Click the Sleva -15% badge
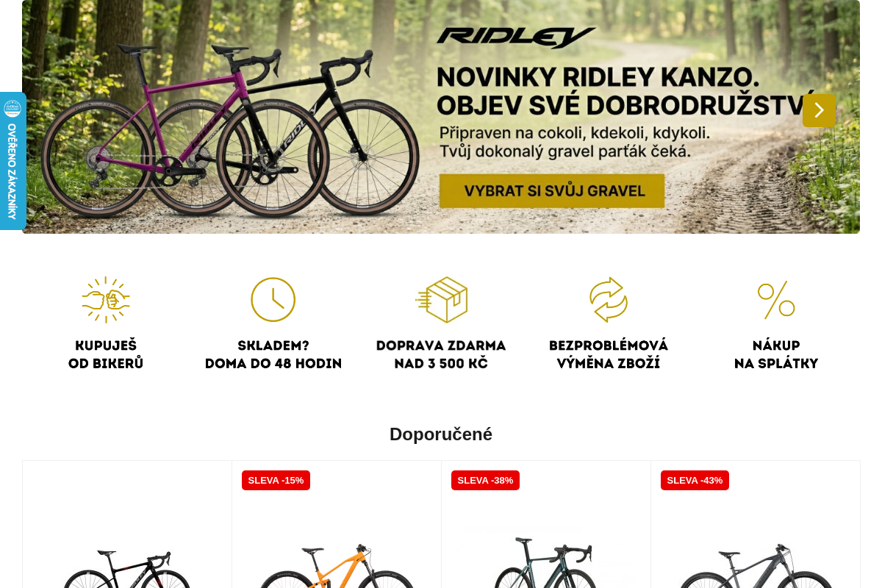The height and width of the screenshot is (588, 882). pos(276,481)
